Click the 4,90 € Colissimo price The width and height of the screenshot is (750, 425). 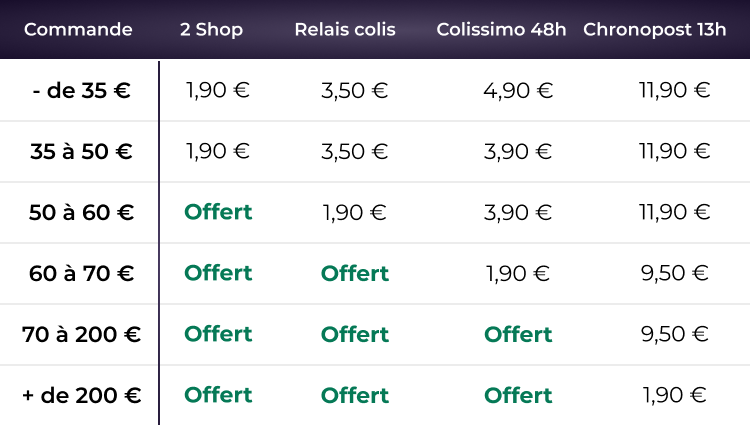coord(517,91)
